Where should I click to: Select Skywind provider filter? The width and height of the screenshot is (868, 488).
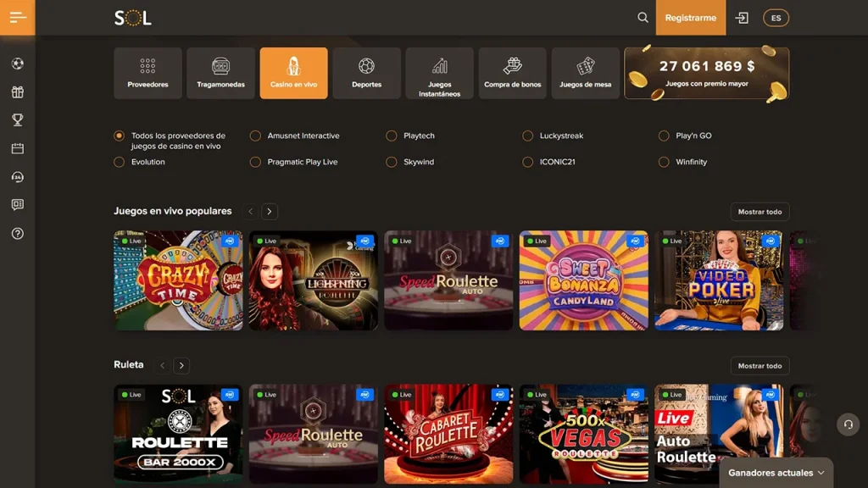392,162
